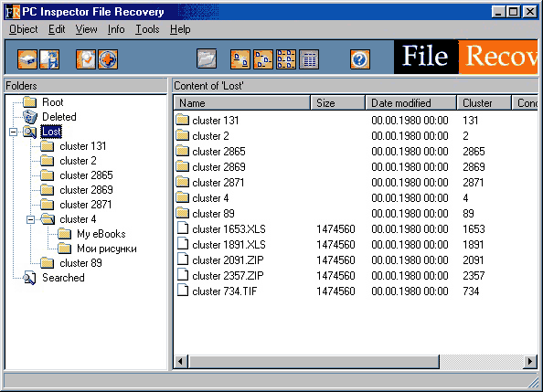This screenshot has width=543, height=392.
Task: Open the Object menu
Action: pos(24,29)
